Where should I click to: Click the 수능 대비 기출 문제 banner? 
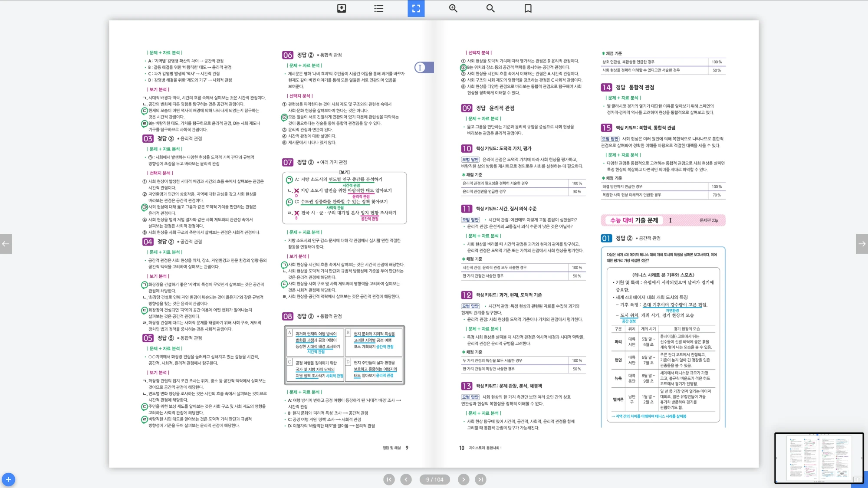point(634,220)
